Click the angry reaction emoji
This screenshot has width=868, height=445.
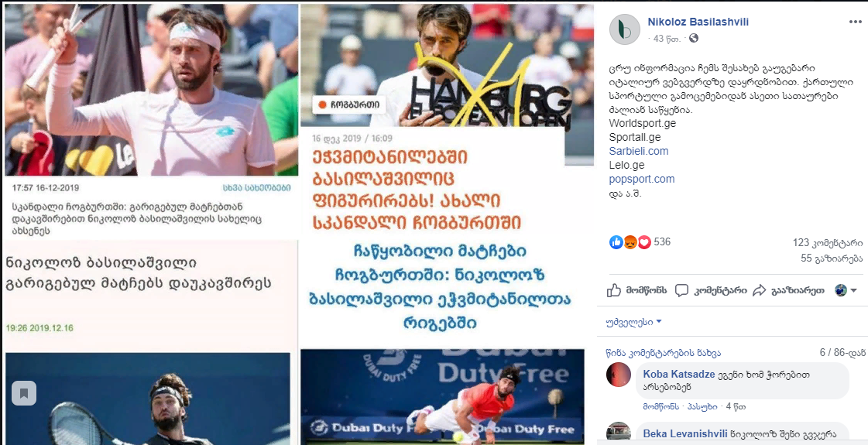point(630,242)
